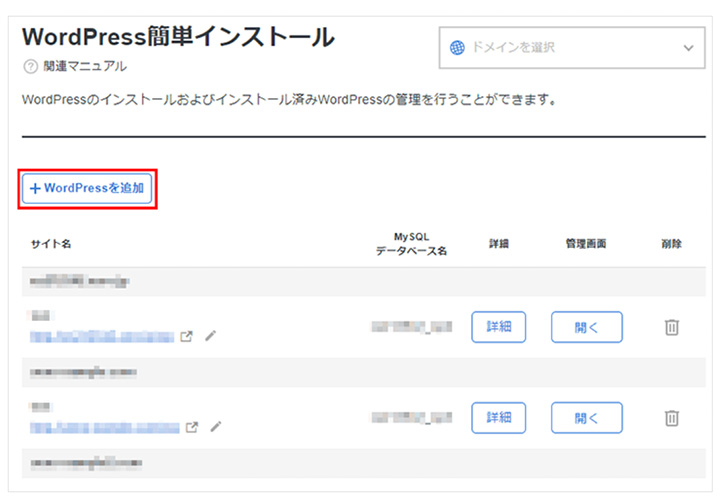Expand the domain selector chevron arrow
Screen dimensions: 720x504
pyautogui.click(x=688, y=48)
